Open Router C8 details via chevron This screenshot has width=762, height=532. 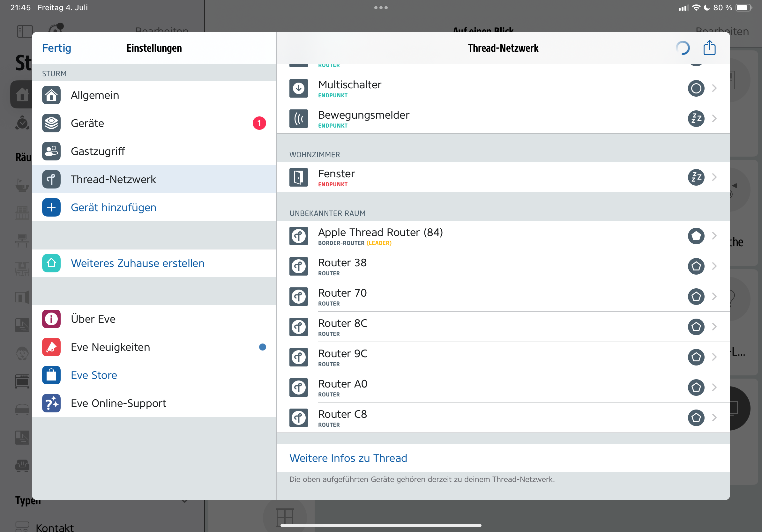[714, 417]
